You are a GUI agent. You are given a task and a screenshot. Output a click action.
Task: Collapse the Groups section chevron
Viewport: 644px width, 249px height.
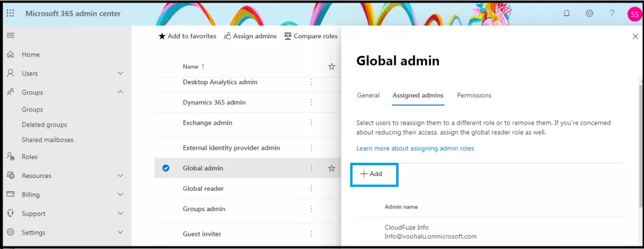click(x=120, y=92)
